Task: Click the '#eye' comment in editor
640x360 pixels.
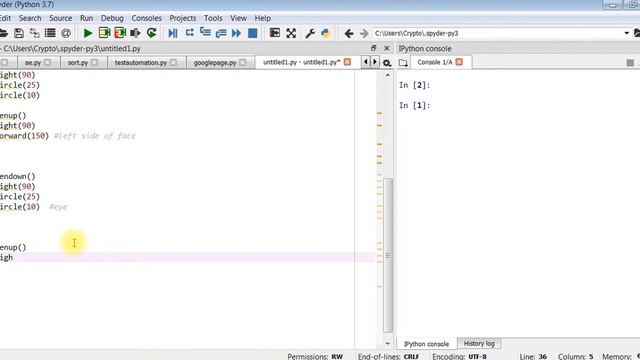Action: pos(58,207)
